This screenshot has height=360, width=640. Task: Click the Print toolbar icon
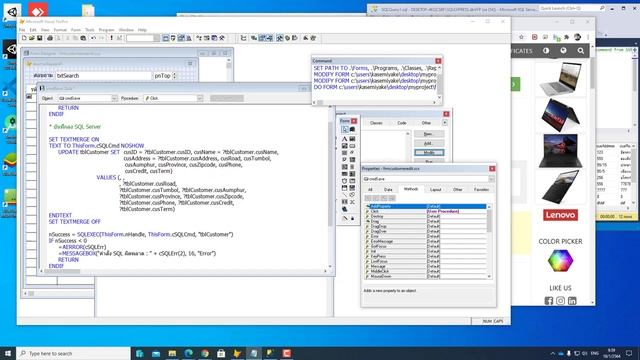(x=50, y=38)
